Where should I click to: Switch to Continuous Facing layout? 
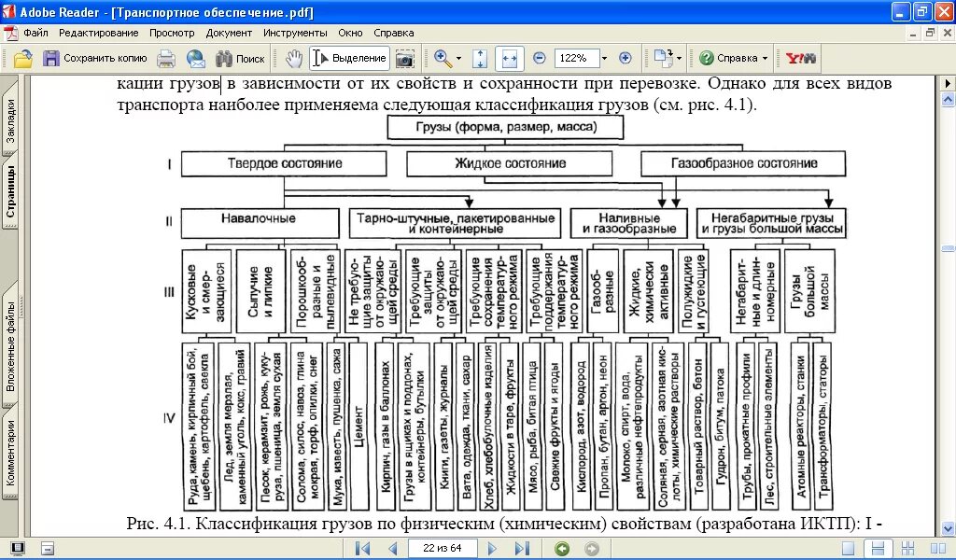coord(907,549)
